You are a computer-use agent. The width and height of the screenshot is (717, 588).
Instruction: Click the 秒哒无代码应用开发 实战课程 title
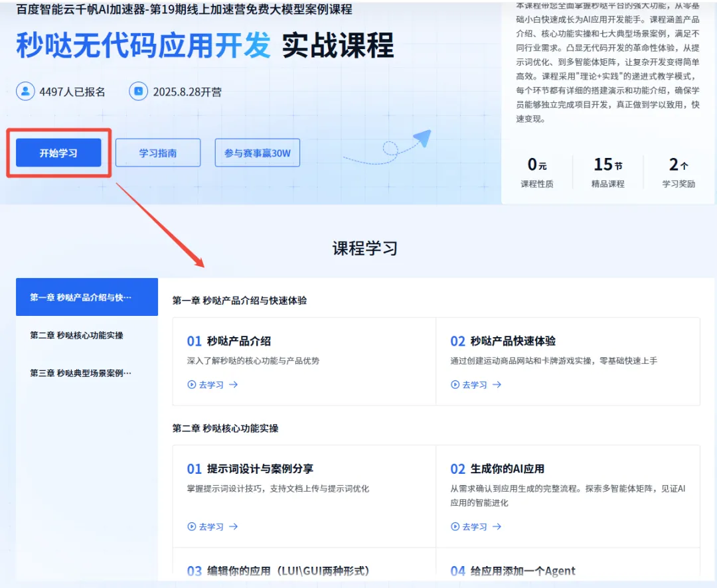click(x=205, y=46)
